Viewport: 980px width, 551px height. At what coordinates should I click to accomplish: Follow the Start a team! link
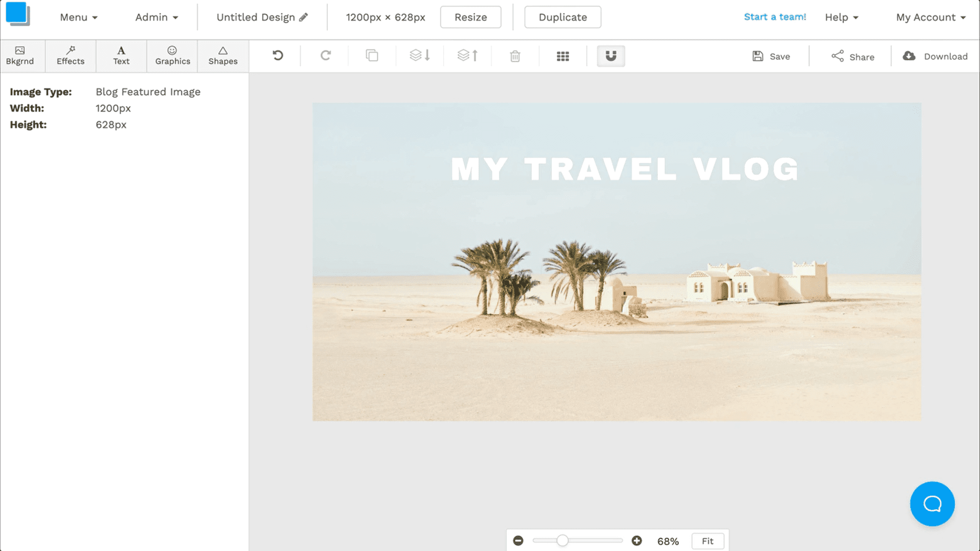click(775, 17)
